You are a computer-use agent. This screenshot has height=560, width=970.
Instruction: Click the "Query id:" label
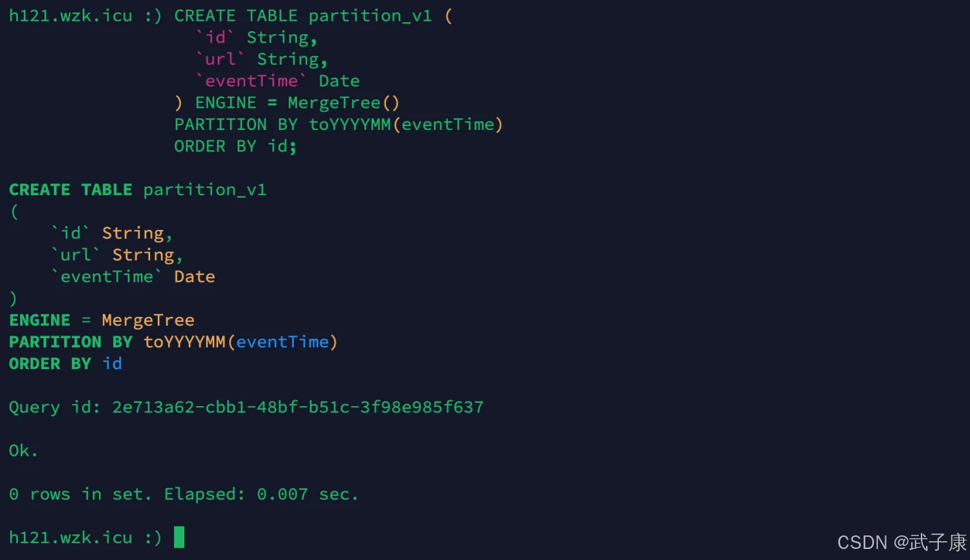click(55, 407)
